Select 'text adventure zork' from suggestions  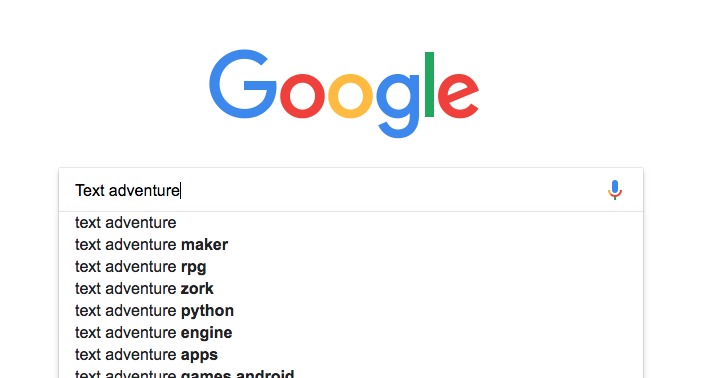(x=351, y=289)
